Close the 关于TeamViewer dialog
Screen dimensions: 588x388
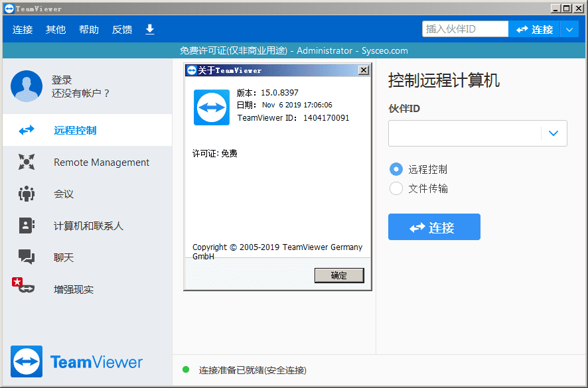pos(364,70)
